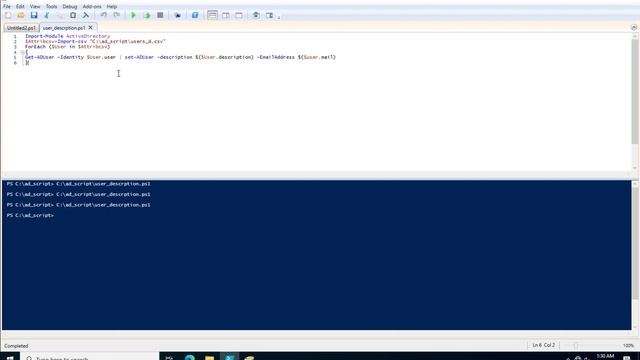Click the Import-csv users_d.csv line

pyautogui.click(x=95, y=41)
